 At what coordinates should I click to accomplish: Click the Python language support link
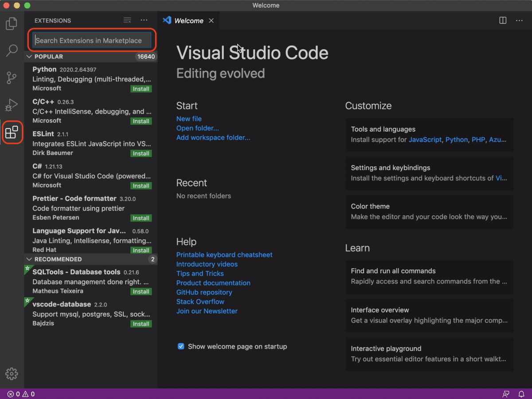457,140
